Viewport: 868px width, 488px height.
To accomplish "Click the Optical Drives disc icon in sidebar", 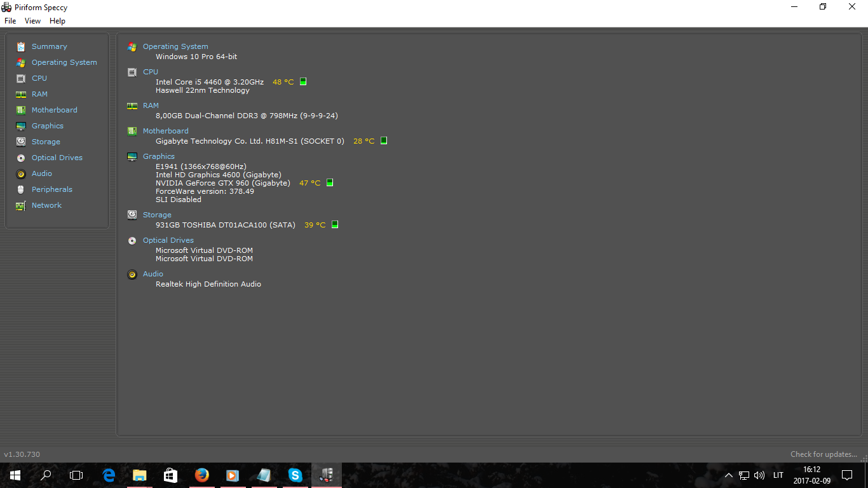I will tap(21, 158).
